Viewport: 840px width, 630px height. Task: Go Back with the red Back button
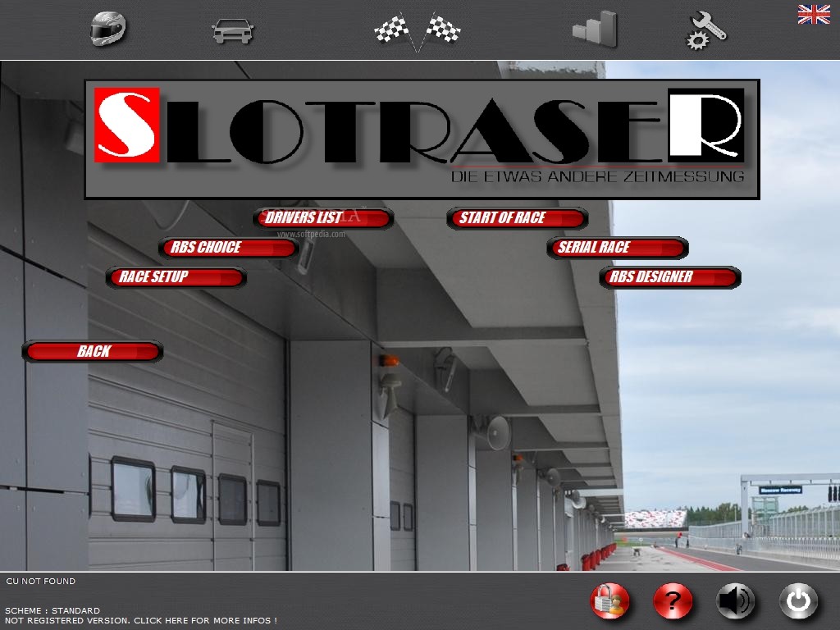point(92,351)
